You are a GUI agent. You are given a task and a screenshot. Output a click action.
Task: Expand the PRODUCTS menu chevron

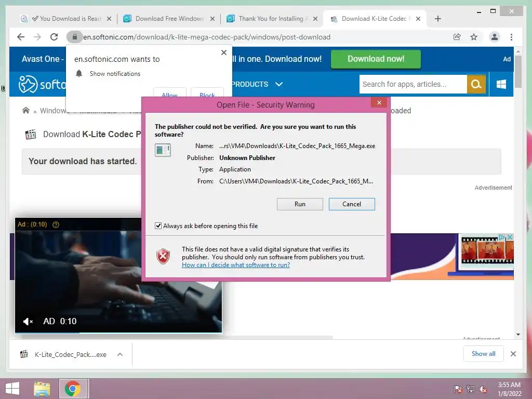click(279, 84)
